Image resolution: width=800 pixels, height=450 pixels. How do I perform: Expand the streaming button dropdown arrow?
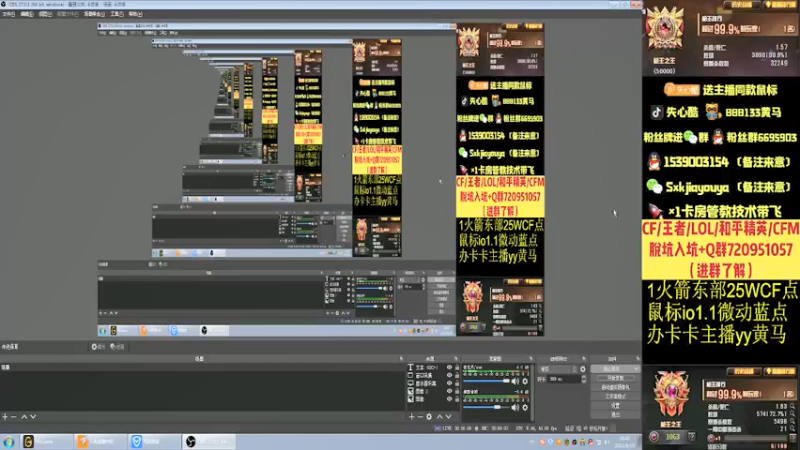click(636, 369)
